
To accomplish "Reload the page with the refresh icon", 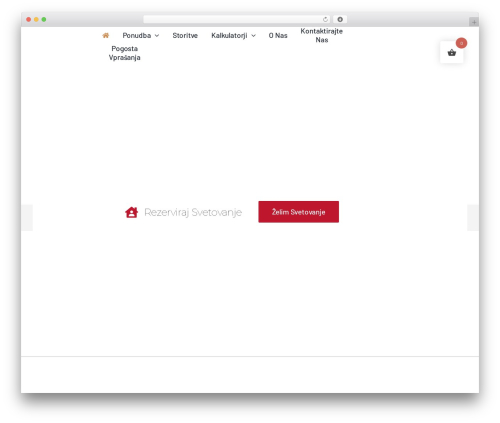I will (325, 19).
